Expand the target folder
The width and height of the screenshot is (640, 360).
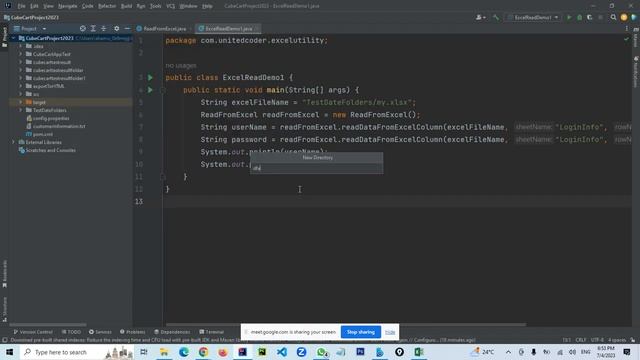click(x=20, y=102)
